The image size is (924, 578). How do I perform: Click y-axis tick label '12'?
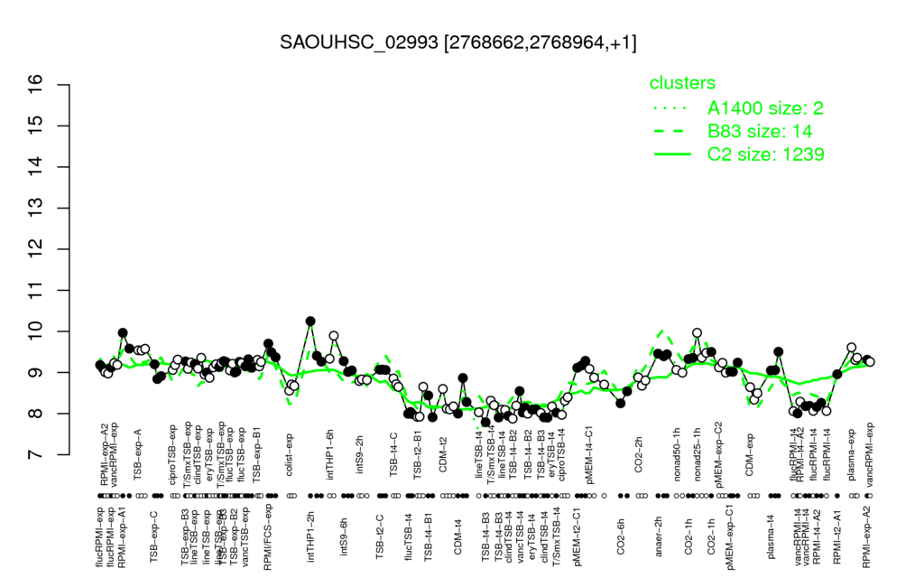click(x=36, y=249)
